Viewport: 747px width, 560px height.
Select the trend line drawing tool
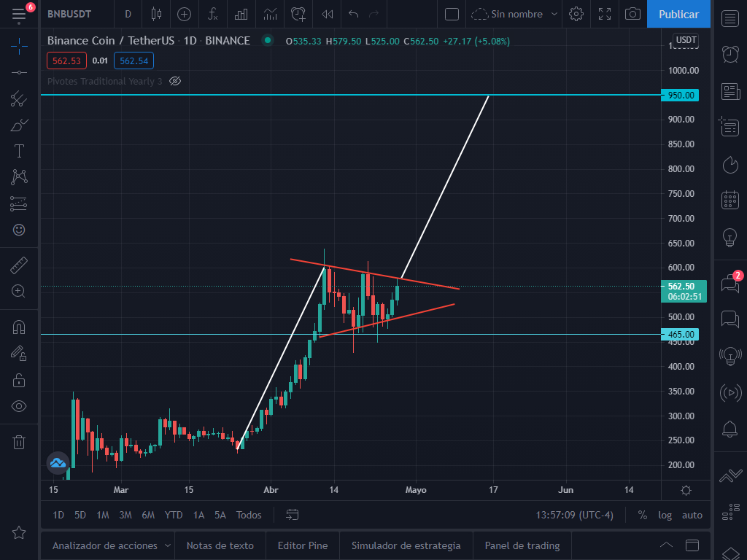tap(19, 72)
